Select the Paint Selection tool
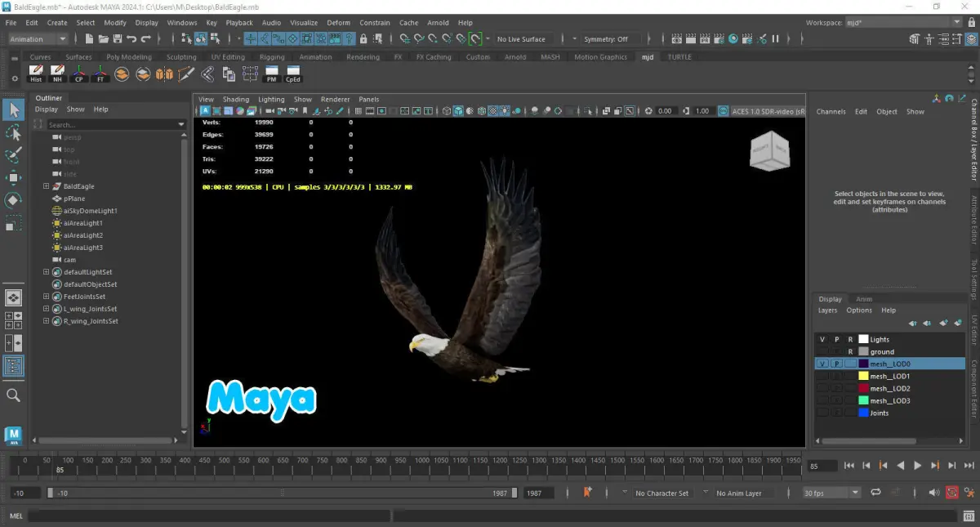This screenshot has width=980, height=527. pyautogui.click(x=13, y=155)
